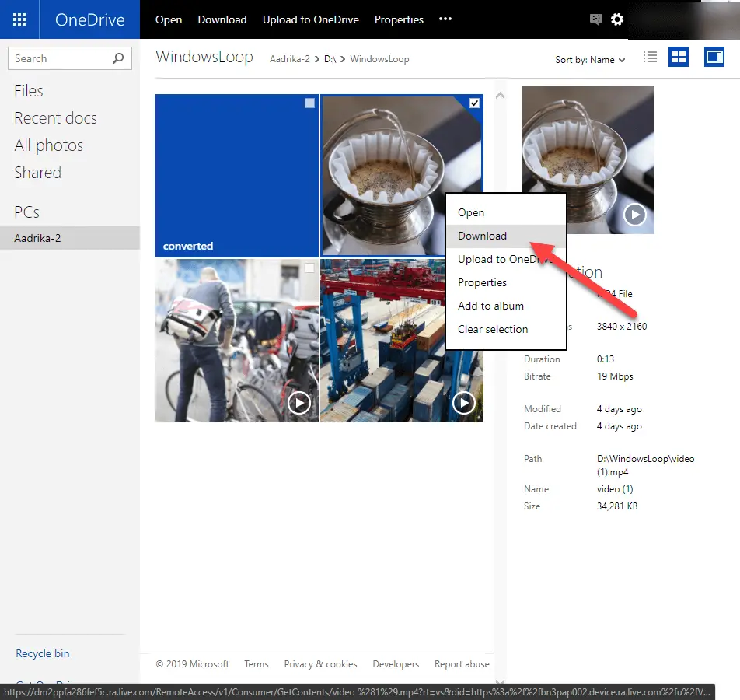Switch to tiles view icon
The image size is (740, 700).
678,57
